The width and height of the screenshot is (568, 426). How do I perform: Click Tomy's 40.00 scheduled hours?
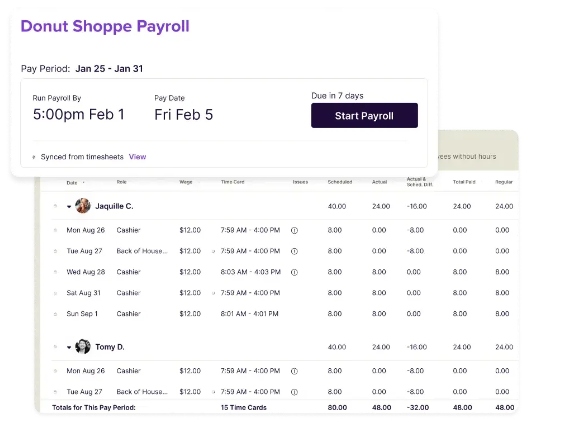click(x=337, y=347)
